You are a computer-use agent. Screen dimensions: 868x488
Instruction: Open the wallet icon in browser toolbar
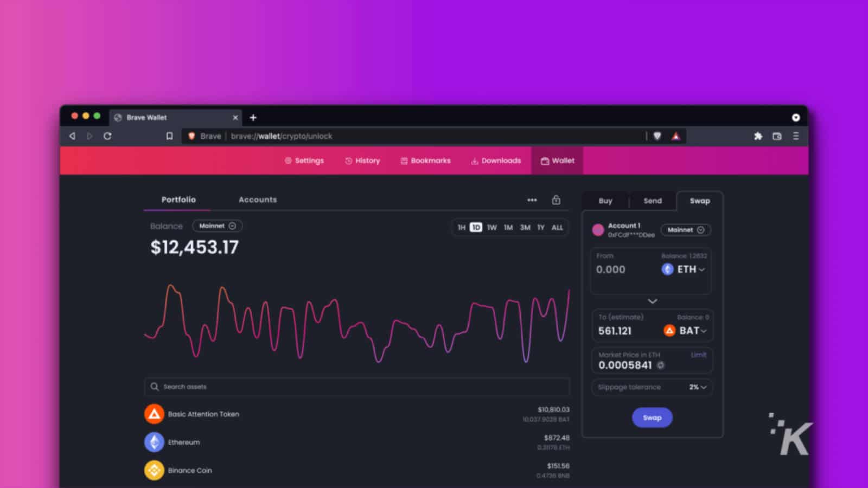[777, 136]
